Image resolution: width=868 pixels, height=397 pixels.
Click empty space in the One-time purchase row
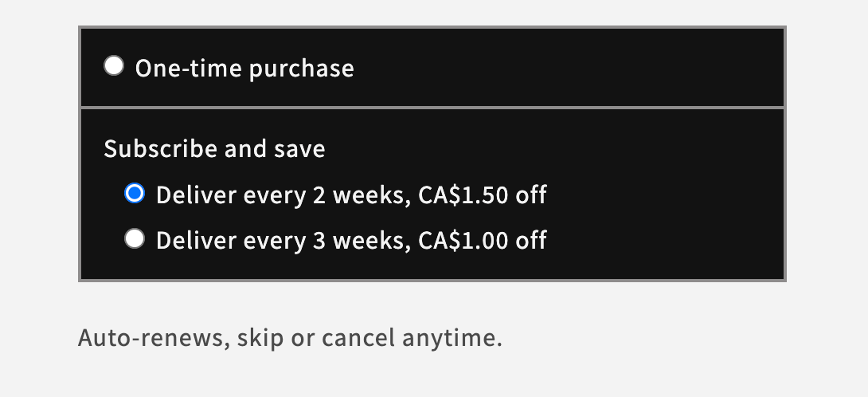(x=557, y=69)
